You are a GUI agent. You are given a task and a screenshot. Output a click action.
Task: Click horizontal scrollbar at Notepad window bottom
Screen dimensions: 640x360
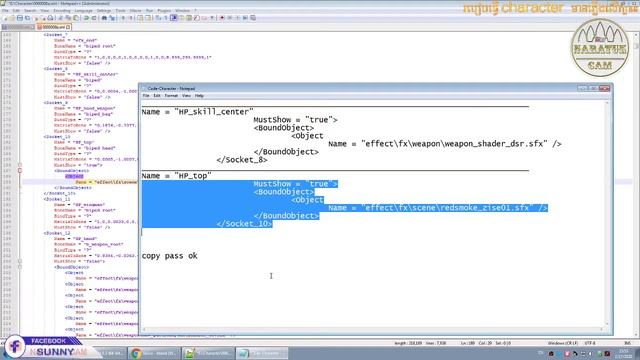click(x=372, y=329)
